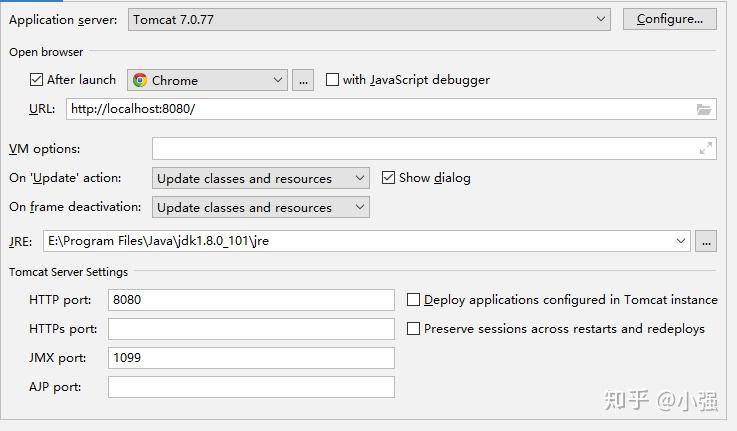Click the folder icon in URL field

pos(704,110)
